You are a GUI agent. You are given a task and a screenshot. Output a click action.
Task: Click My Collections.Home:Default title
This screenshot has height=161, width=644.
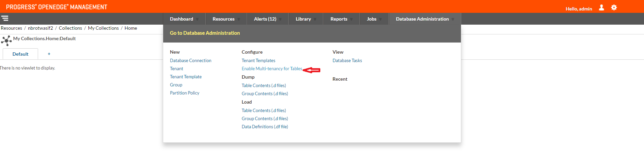[44, 38]
